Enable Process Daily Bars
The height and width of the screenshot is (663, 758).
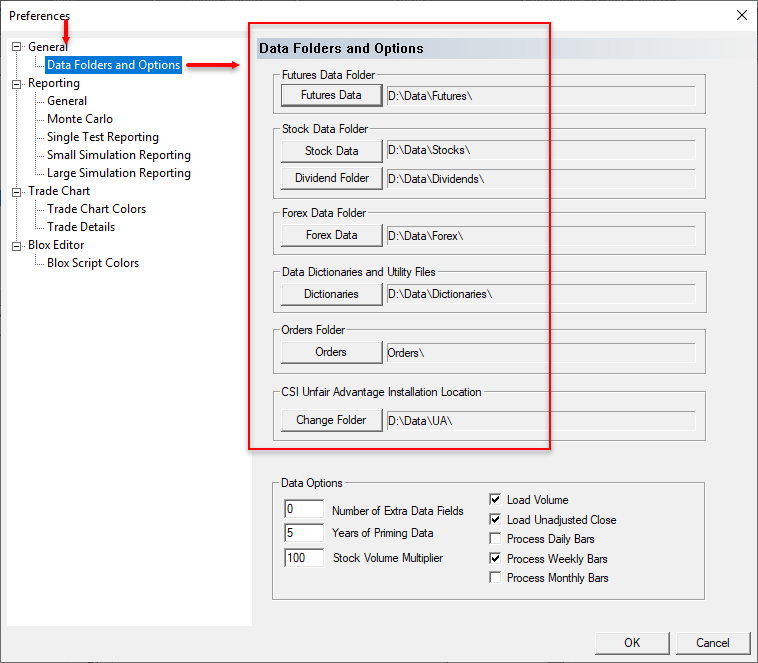(x=495, y=539)
